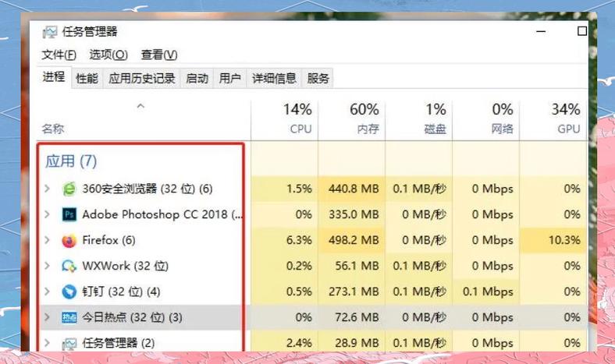This screenshot has width=615, height=364.
Task: Expand the Adobe Photoshop CC 2018 group
Action: click(47, 214)
